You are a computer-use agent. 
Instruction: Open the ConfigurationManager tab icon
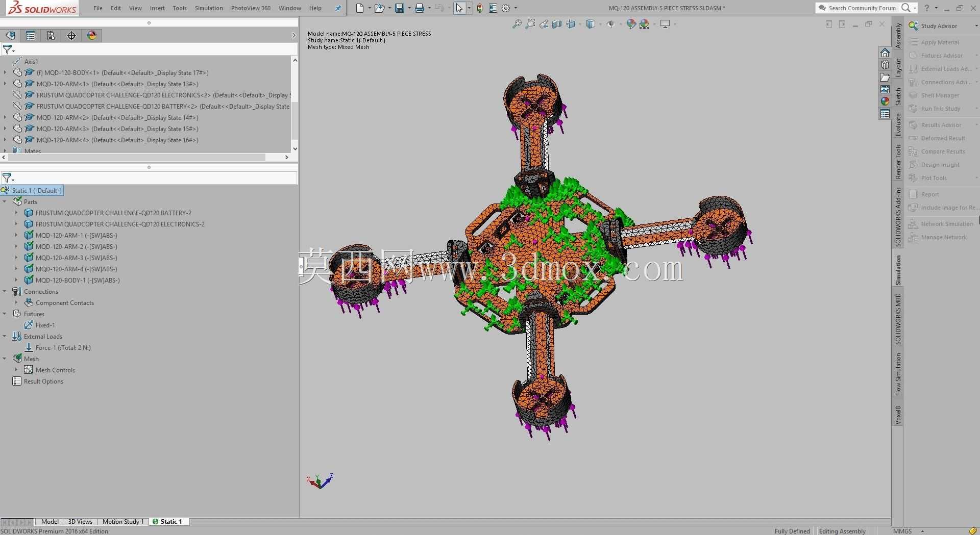coord(51,35)
